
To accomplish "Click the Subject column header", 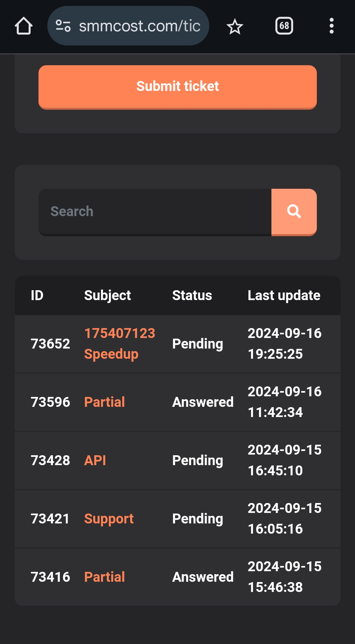I will point(108,295).
